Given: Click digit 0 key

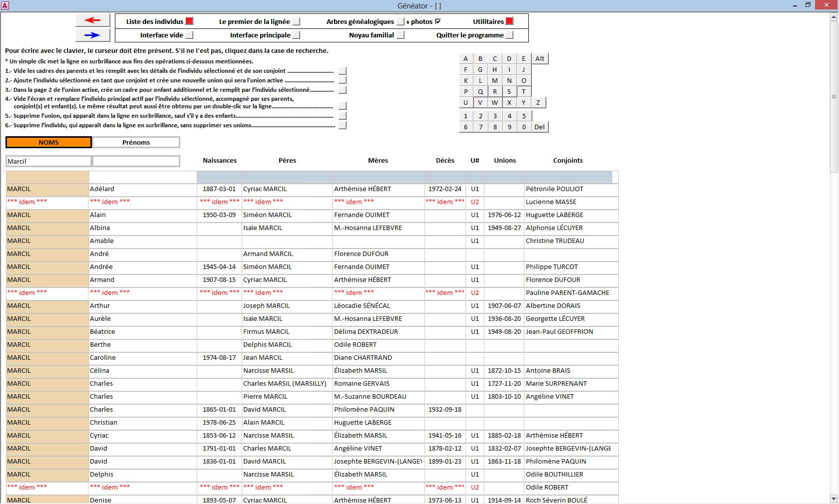Looking at the screenshot, I should 524,127.
